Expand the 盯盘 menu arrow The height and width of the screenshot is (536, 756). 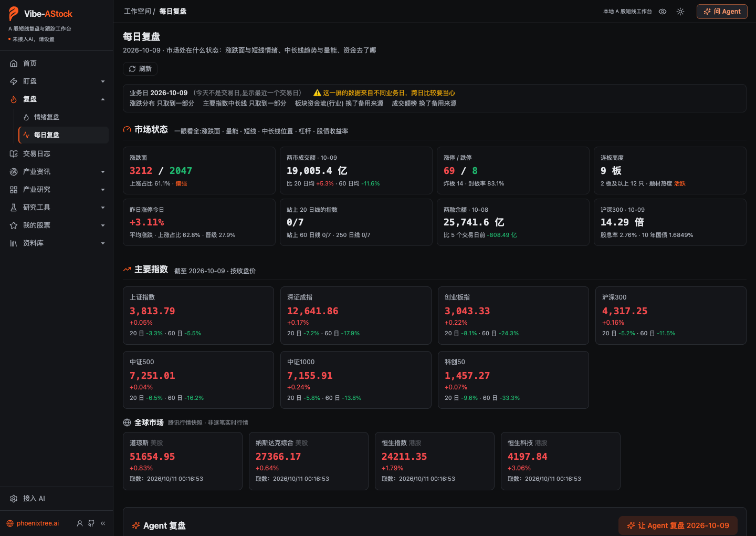(103, 81)
